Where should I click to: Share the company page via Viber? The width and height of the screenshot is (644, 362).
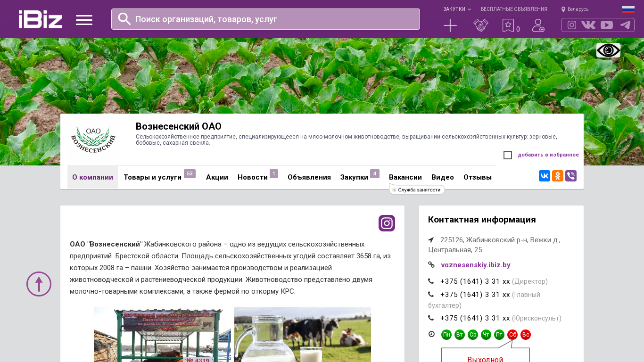[x=571, y=176]
